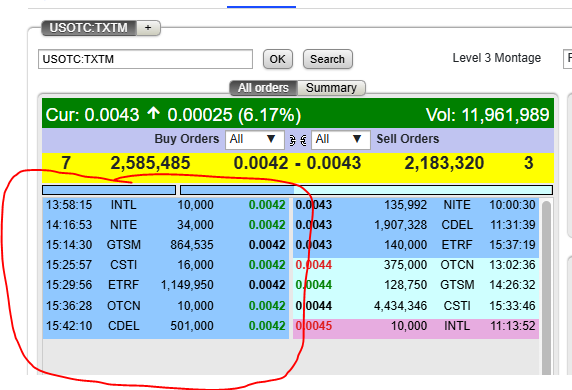572x390 pixels.
Task: Select the CSTI 4,434,346 sell order
Action: 416,306
